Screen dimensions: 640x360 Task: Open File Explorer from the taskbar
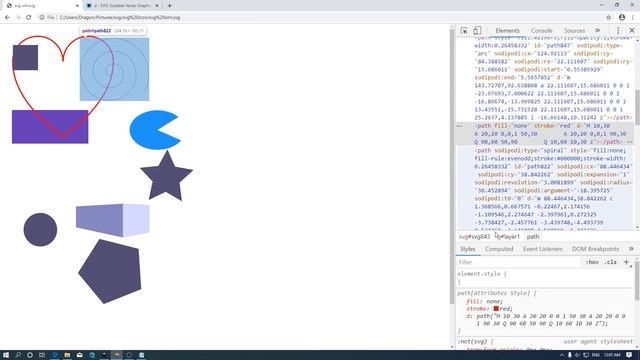[67, 355]
